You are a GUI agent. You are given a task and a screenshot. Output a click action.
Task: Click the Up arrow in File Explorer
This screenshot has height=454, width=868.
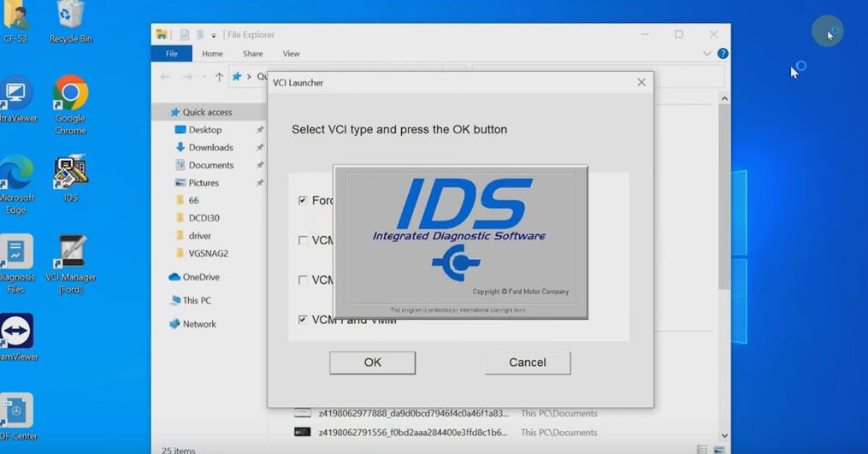219,77
